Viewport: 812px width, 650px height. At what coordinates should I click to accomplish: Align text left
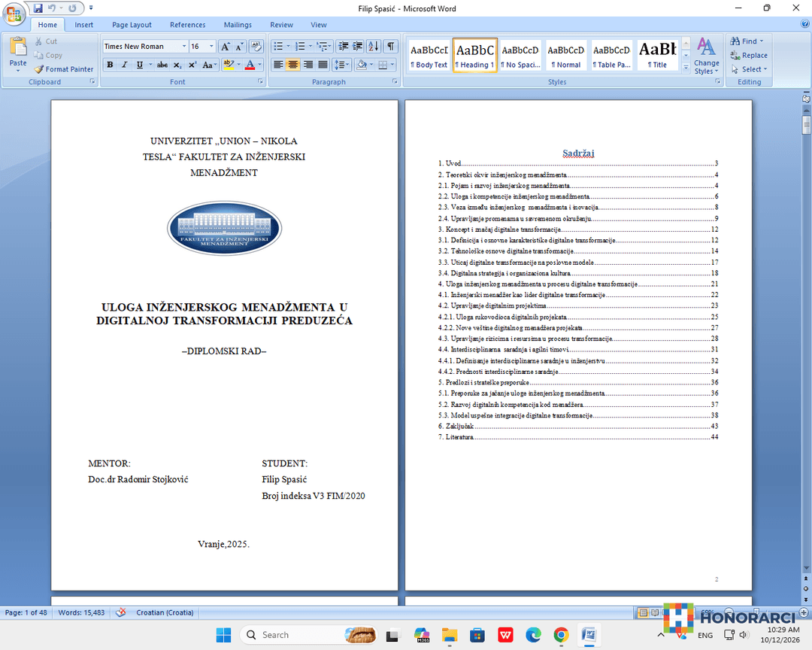[x=278, y=65]
